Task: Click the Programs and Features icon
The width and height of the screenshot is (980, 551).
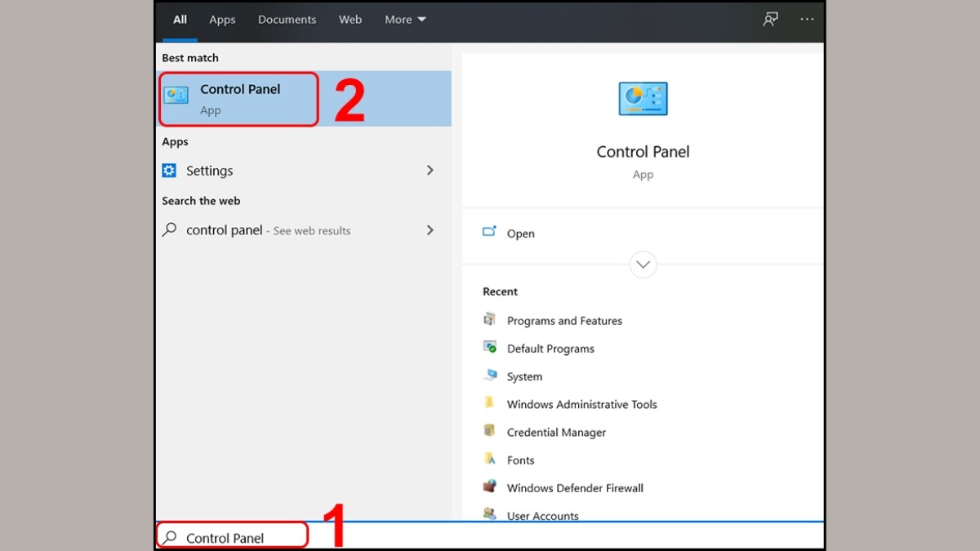Action: click(x=489, y=319)
